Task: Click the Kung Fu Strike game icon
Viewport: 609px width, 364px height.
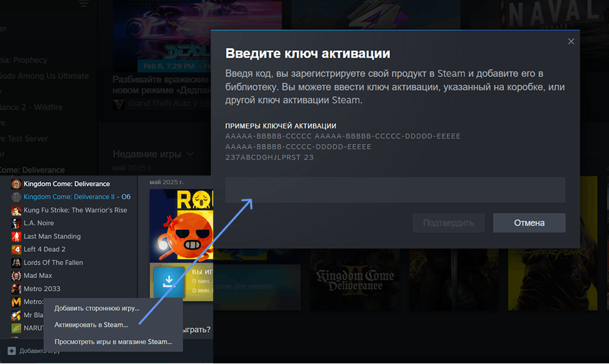Action: click(16, 209)
